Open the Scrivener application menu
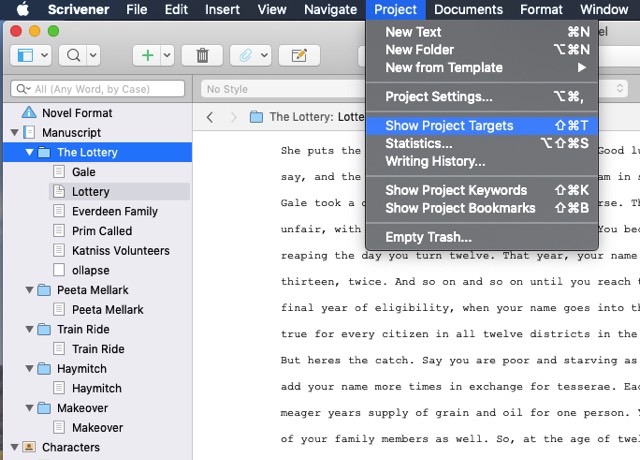640x460 pixels. [x=78, y=9]
